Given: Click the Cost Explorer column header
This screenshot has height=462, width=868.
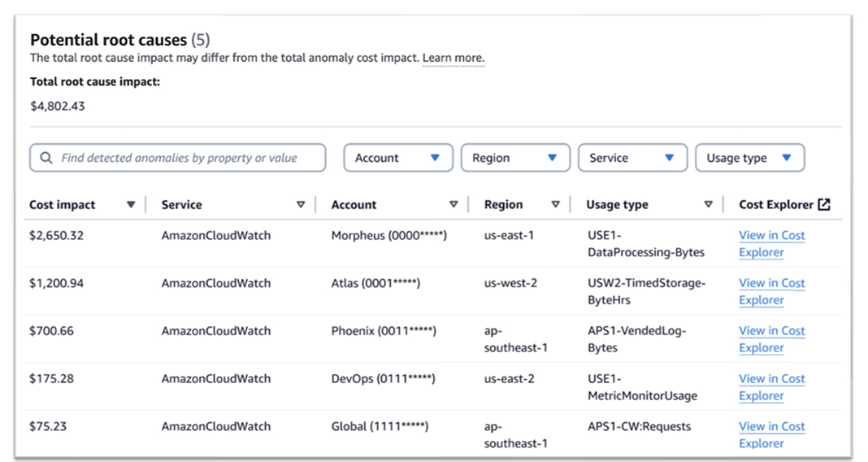Looking at the screenshot, I should pos(776,204).
